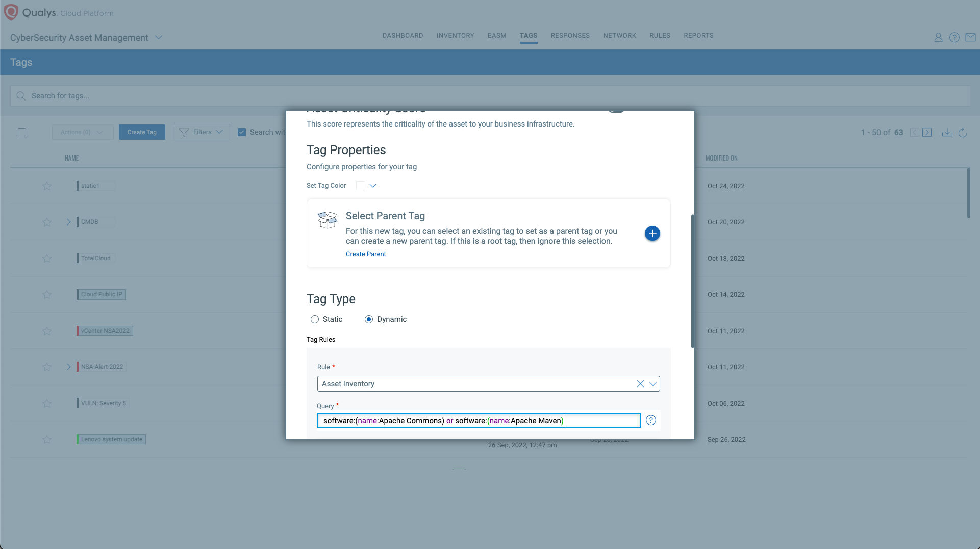
Task: Click the Create Tag button
Action: 142,132
